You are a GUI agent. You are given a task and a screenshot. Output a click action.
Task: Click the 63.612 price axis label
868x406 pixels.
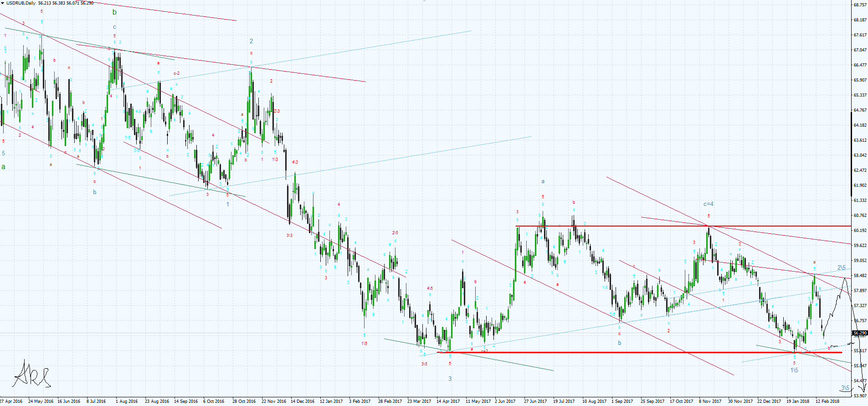click(860, 140)
